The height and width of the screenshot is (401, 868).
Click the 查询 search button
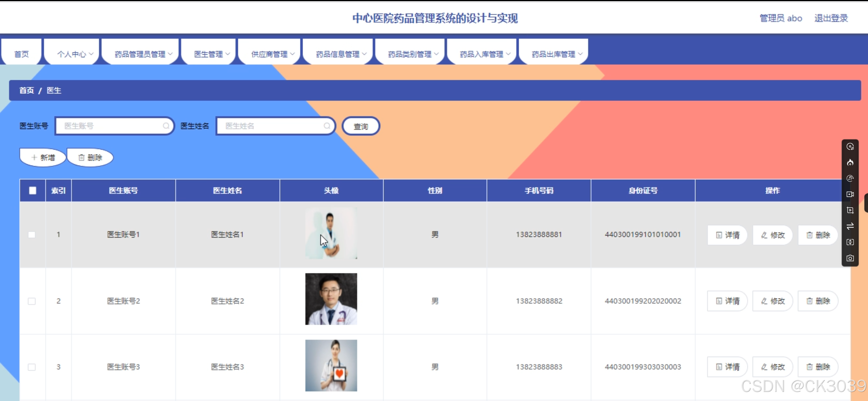pyautogui.click(x=360, y=126)
